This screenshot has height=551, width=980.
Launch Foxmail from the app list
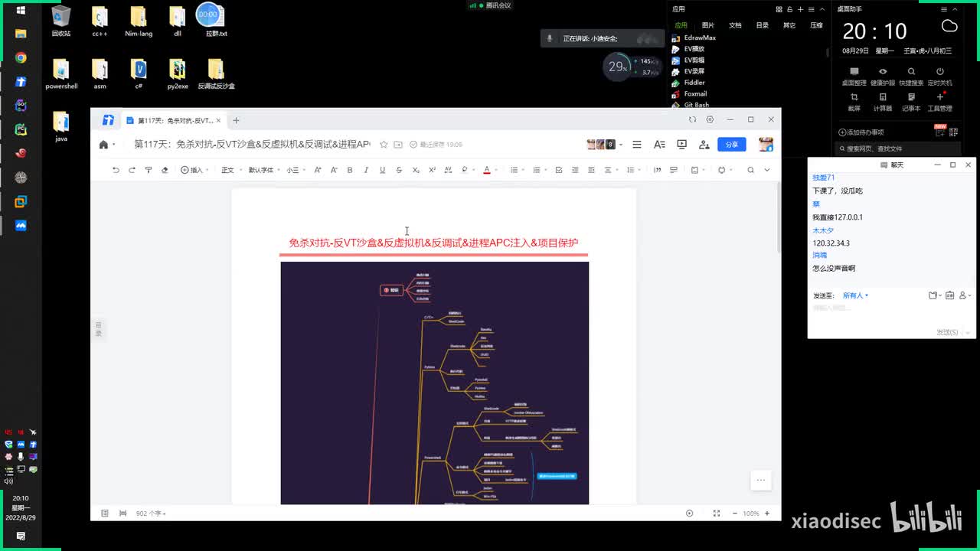[x=689, y=94]
